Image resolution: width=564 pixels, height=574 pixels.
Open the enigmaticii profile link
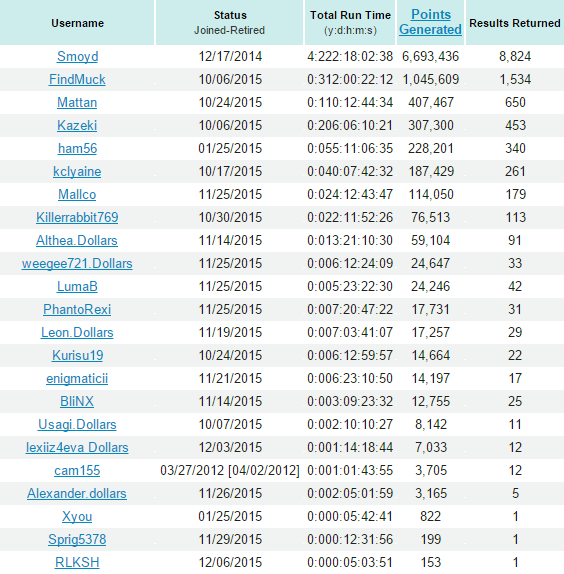(77, 379)
